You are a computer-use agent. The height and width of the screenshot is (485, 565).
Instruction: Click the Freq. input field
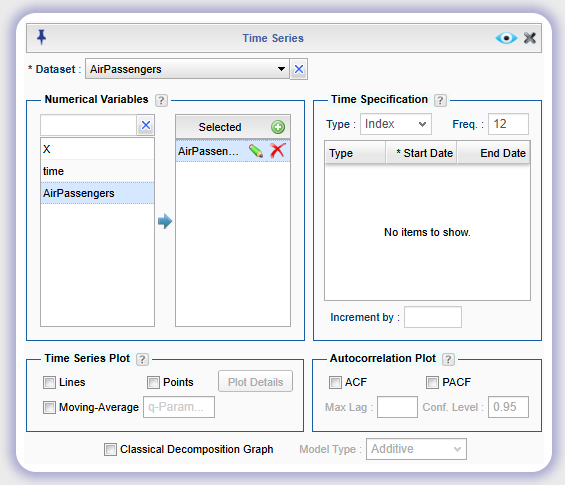(508, 124)
